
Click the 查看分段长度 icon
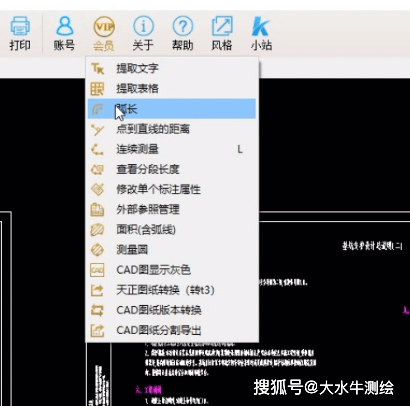click(x=97, y=169)
